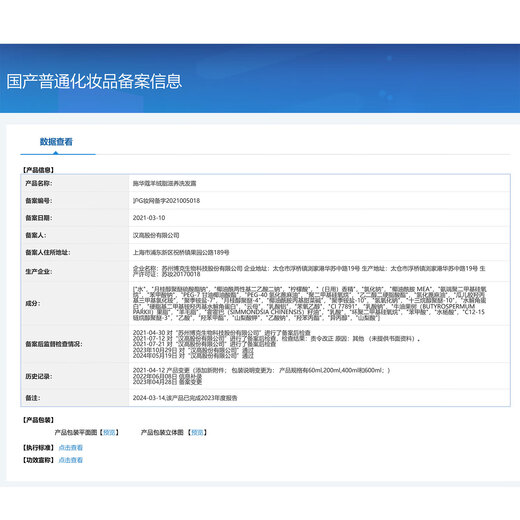Open the 执行标准 点击查看 link
Screen dimensions: 520x520
(71, 448)
